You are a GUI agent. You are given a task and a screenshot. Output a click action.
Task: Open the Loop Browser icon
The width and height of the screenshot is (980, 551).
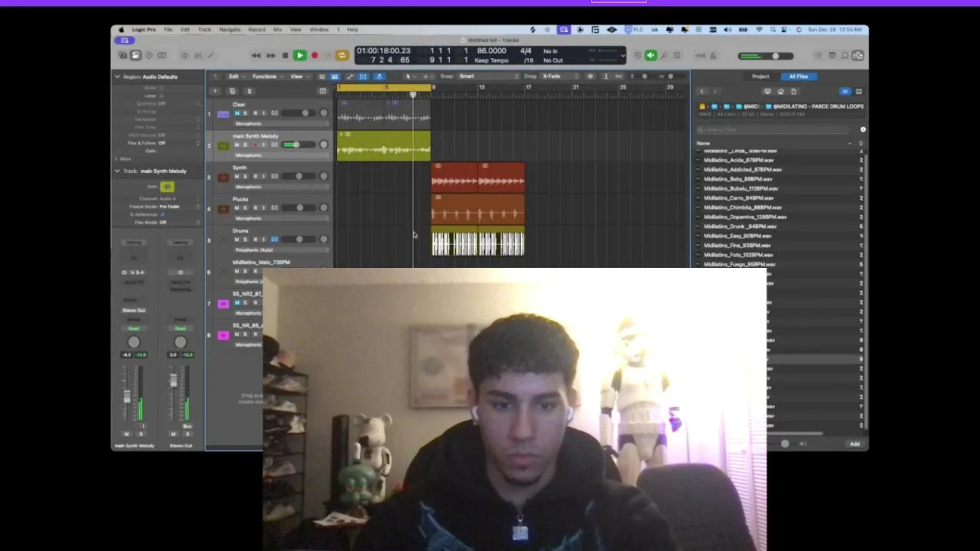tap(845, 55)
